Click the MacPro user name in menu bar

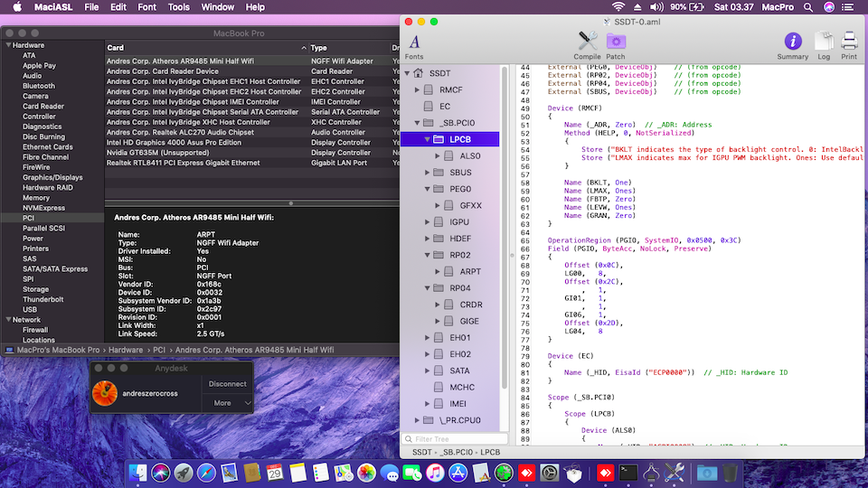[x=778, y=7]
